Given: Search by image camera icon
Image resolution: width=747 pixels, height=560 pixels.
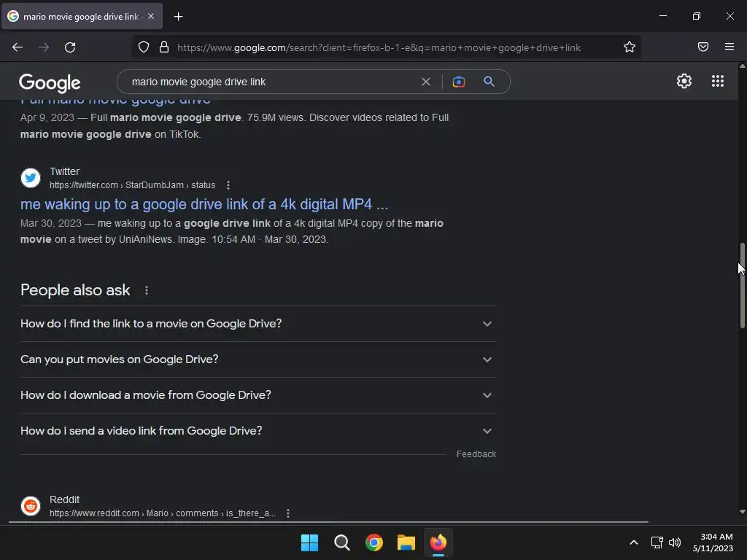Looking at the screenshot, I should pos(458,82).
